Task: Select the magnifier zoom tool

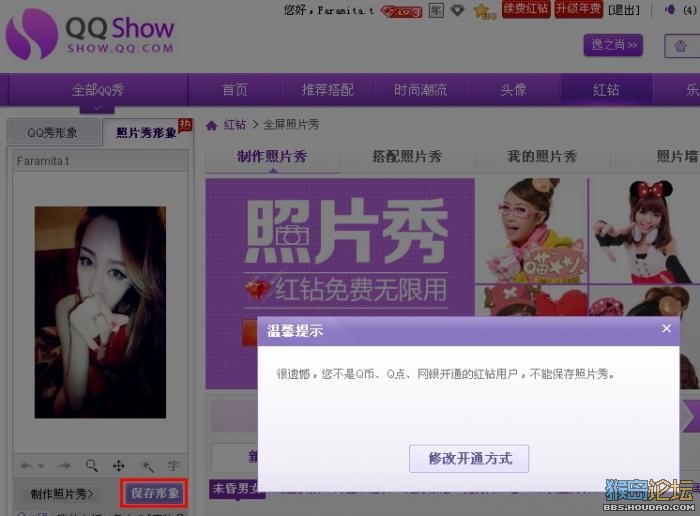Action: coord(92,466)
